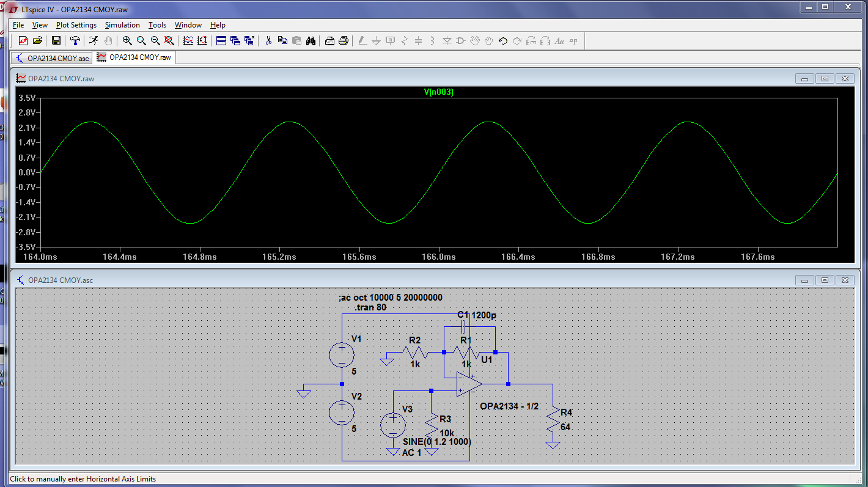This screenshot has height=487, width=868.
Task: Select the Draw Wire pencil tool
Action: 362,41
